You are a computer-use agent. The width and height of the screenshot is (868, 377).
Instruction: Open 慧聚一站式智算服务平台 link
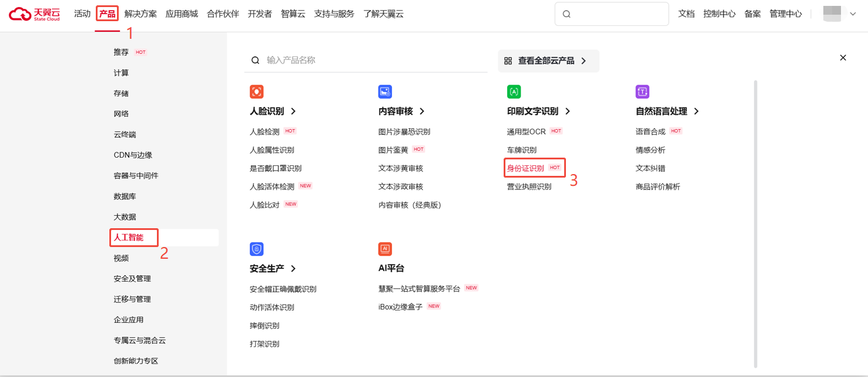click(419, 289)
